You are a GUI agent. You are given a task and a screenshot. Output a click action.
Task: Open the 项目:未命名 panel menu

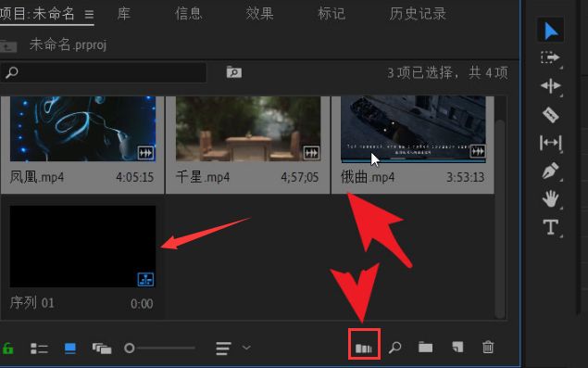tap(89, 14)
